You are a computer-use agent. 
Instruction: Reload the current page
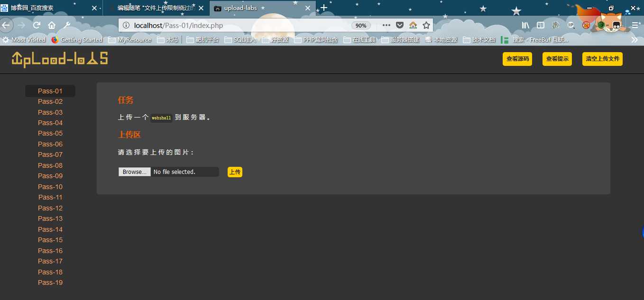tap(37, 25)
